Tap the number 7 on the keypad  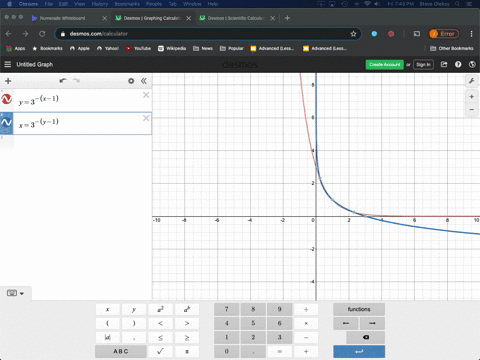(x=226, y=309)
